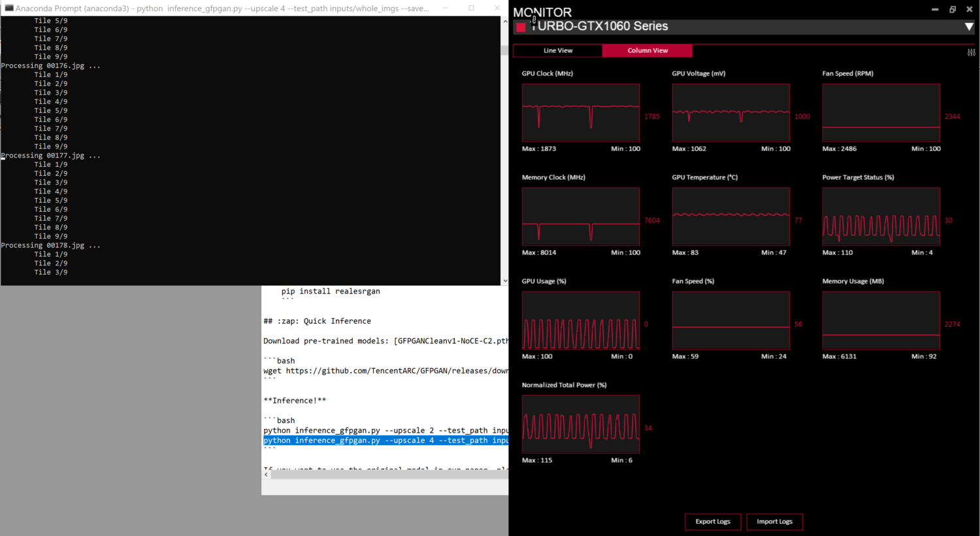The width and height of the screenshot is (980, 536).
Task: Click the Normalized Total Power (%) graph
Action: 581,424
